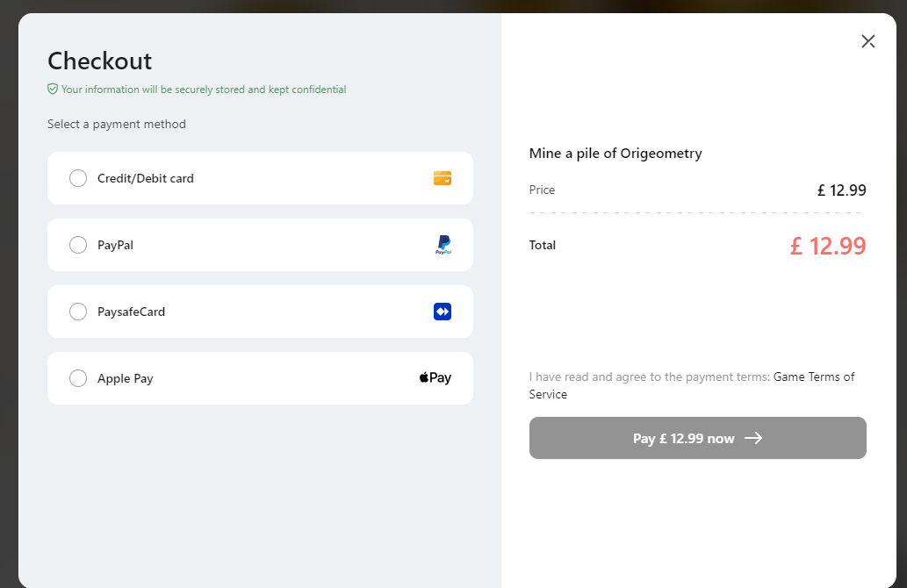Pick the PaysafeCard radio button
907x588 pixels.
click(78, 312)
